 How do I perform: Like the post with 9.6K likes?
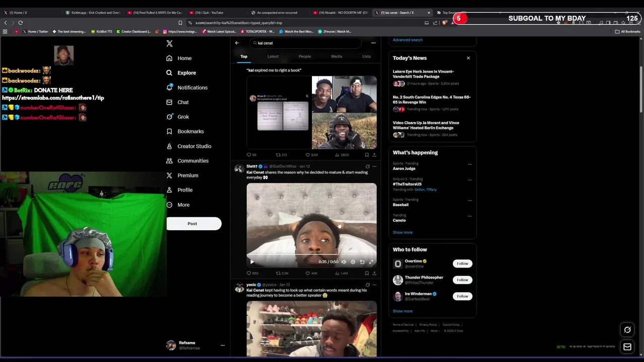(311, 155)
